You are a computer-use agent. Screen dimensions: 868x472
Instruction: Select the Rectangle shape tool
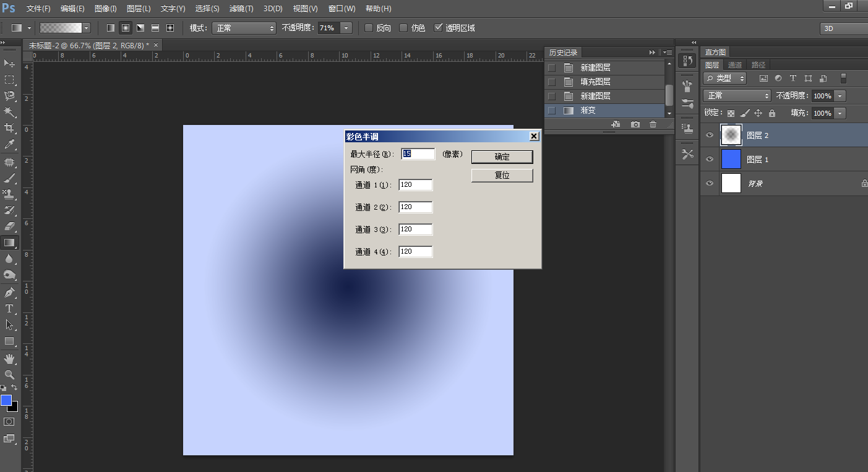(9, 341)
